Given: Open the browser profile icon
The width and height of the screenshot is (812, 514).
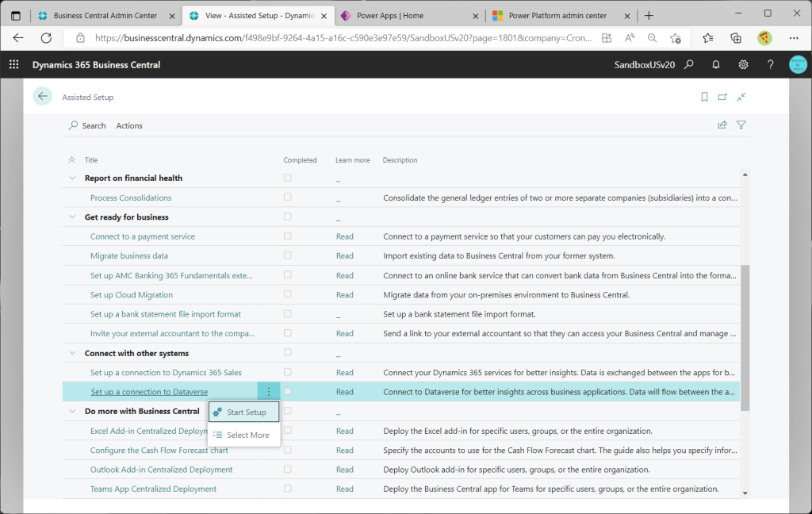Looking at the screenshot, I should point(764,38).
